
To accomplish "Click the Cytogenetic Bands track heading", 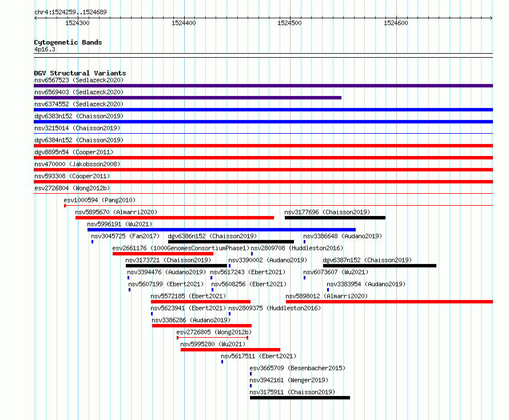I will (68, 42).
